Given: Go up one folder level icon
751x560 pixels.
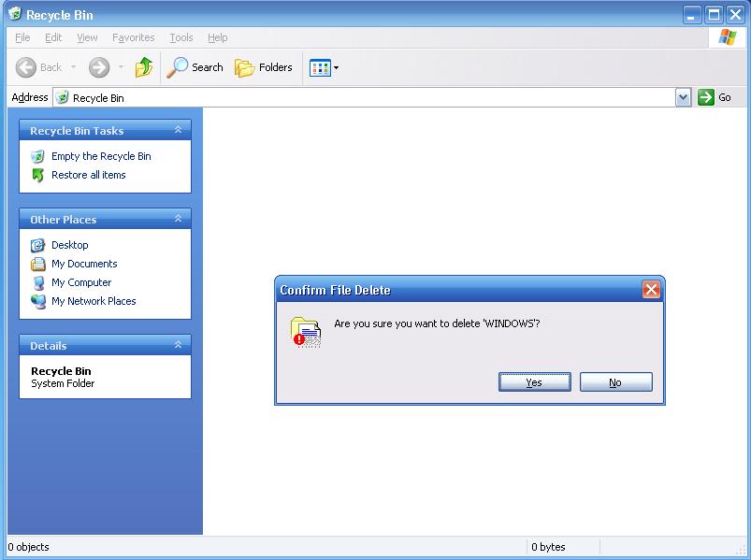Looking at the screenshot, I should pyautogui.click(x=144, y=67).
